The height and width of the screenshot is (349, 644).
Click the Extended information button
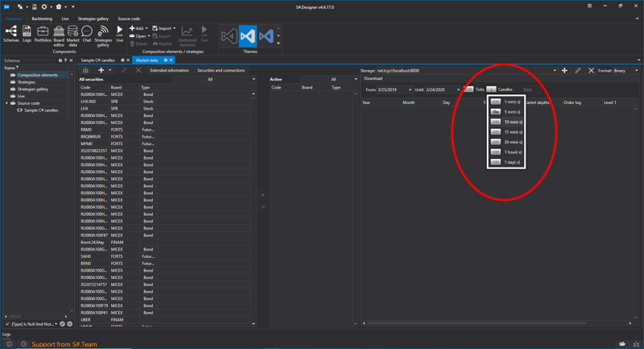(169, 71)
